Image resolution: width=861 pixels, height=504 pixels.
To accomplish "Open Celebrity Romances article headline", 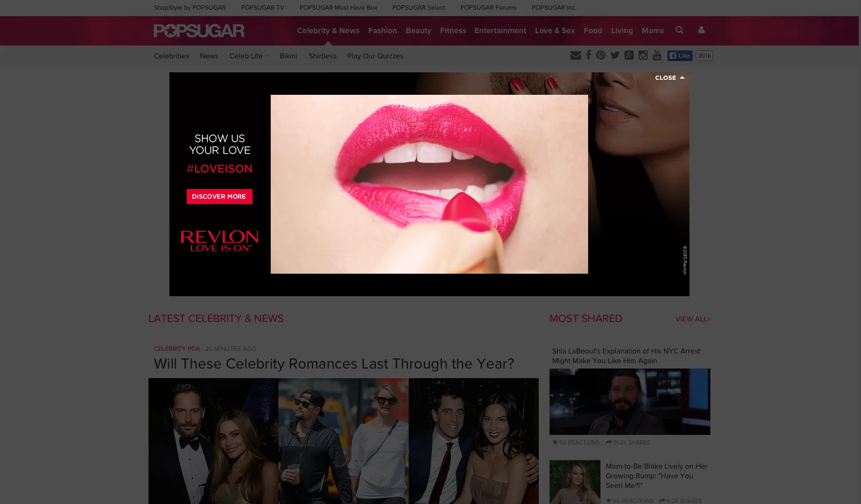I will (x=334, y=364).
